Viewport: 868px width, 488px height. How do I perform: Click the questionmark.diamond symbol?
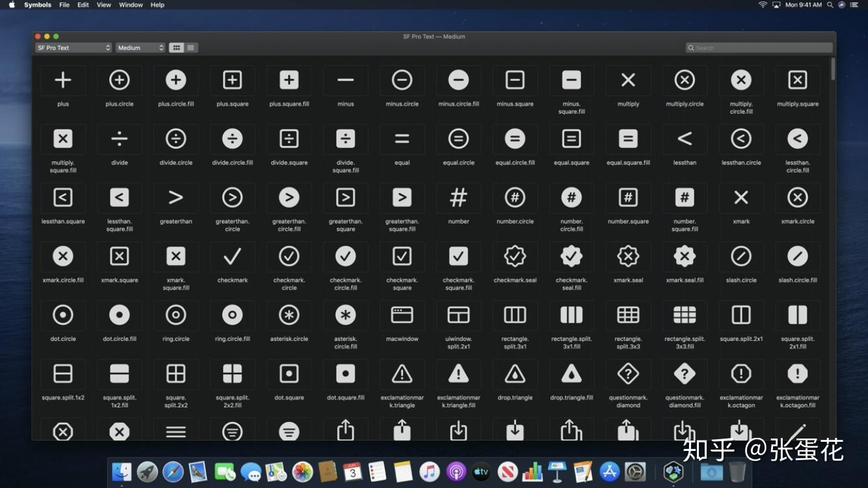(x=628, y=373)
